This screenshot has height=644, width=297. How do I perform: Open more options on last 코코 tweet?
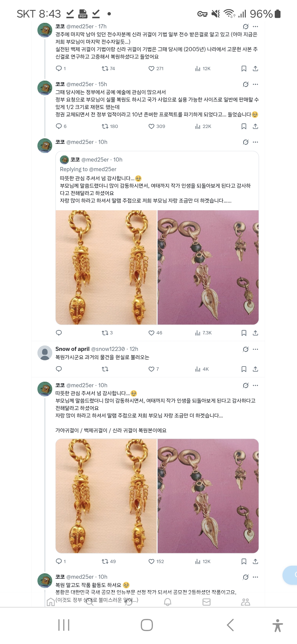255,577
